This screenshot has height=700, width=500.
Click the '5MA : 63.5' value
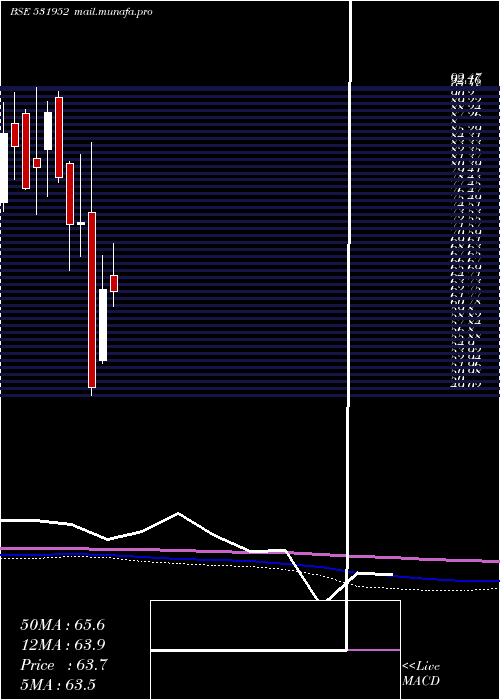point(58,685)
